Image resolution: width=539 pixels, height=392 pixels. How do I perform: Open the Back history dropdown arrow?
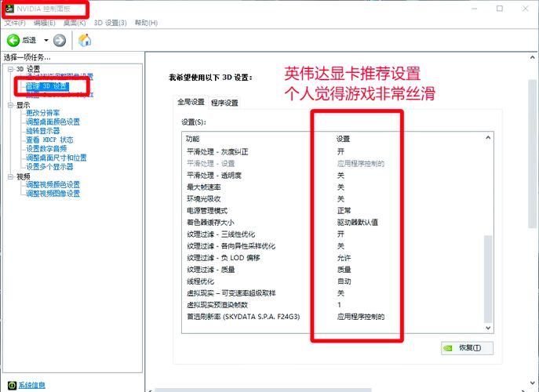click(x=46, y=41)
